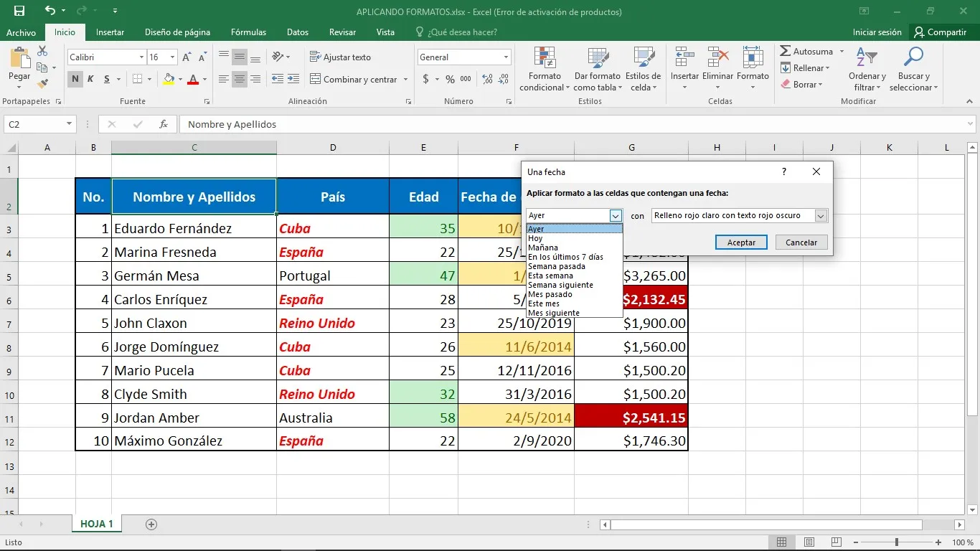Toggle bold N formatting
980x551 pixels.
(x=75, y=79)
